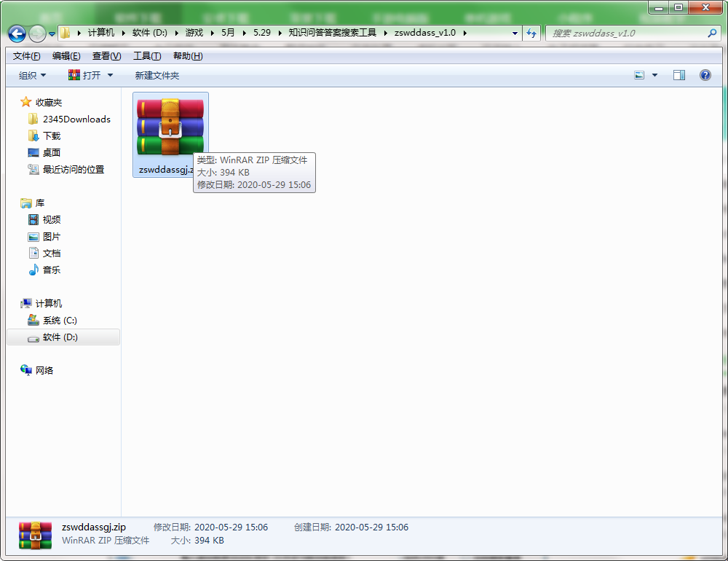Click 游戏 breadcrumb segment
This screenshot has height=561, width=728.
[x=194, y=33]
